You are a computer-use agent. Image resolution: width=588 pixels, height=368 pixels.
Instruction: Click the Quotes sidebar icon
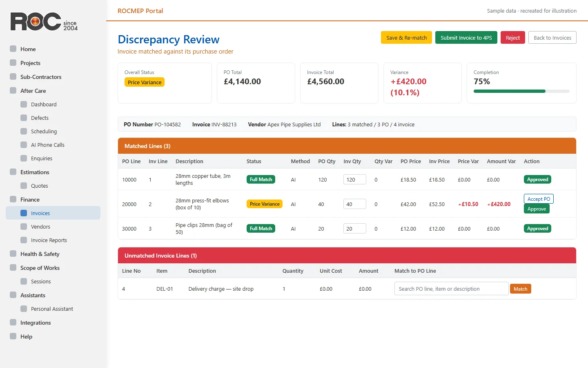pos(24,186)
